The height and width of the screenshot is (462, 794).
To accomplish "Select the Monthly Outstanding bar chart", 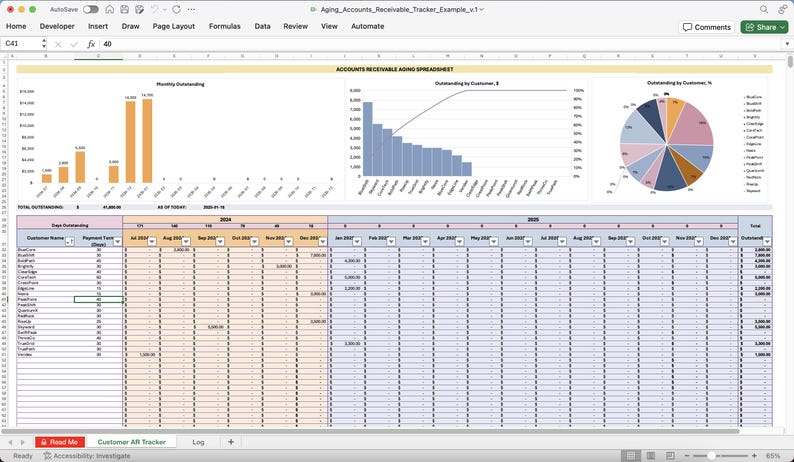I will click(180, 139).
